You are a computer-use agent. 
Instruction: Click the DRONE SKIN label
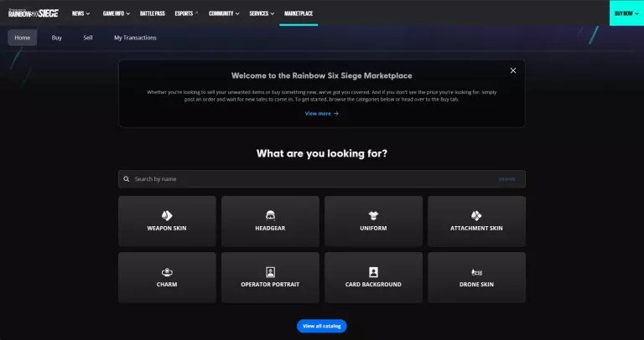[476, 284]
